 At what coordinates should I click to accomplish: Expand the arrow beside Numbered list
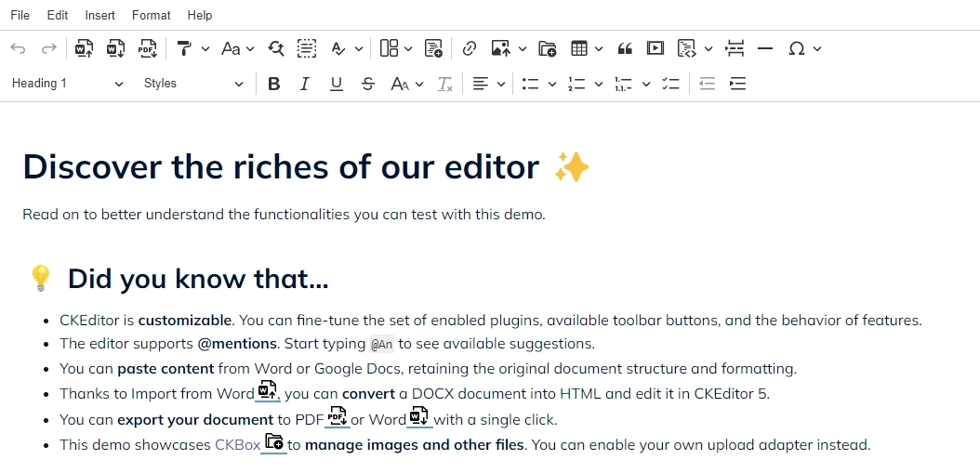point(598,84)
